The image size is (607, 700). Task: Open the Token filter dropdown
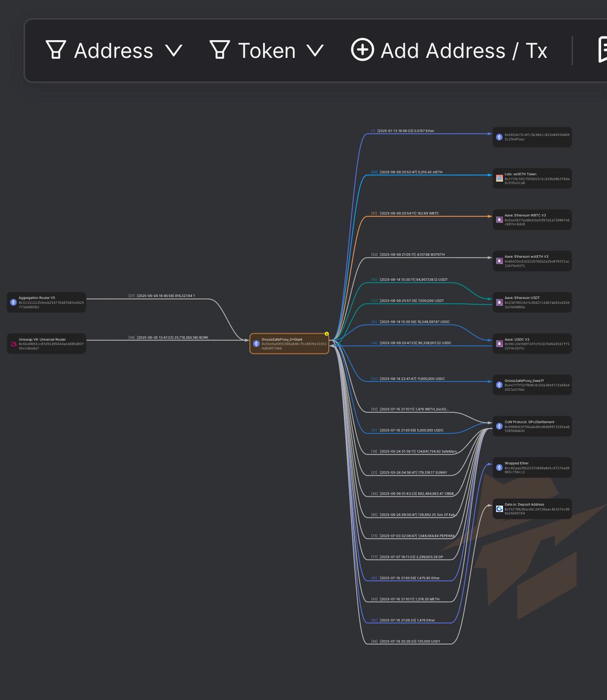click(266, 50)
